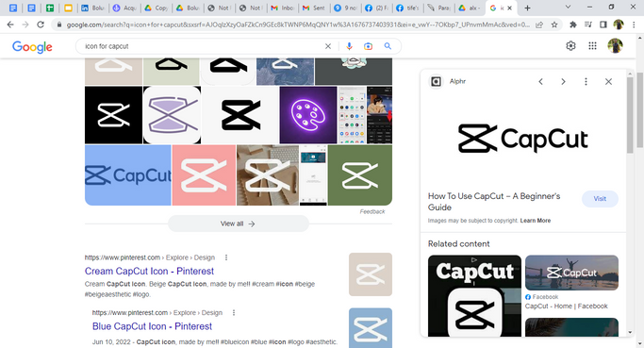The image size is (644, 348).
Task: Click the View all images button
Action: (238, 224)
